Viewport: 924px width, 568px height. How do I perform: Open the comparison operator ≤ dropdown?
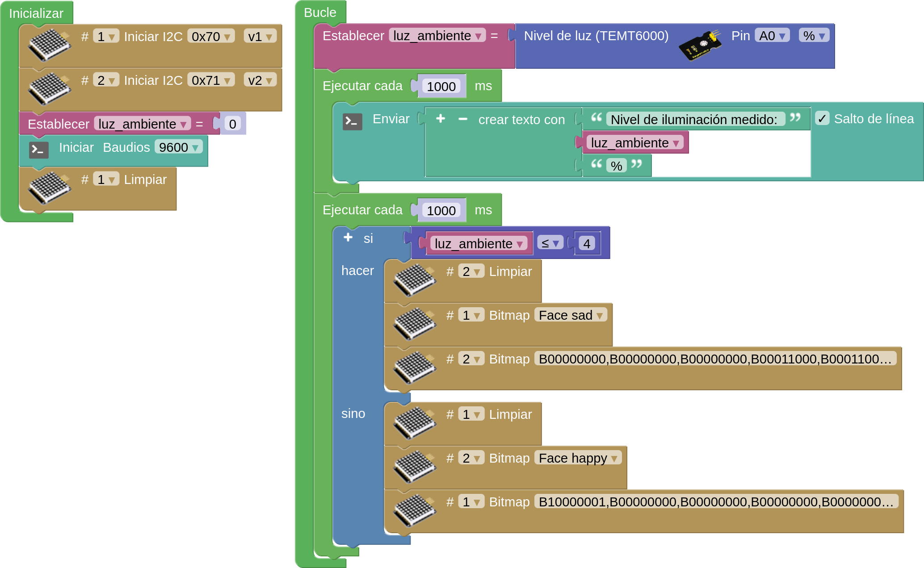pos(550,243)
